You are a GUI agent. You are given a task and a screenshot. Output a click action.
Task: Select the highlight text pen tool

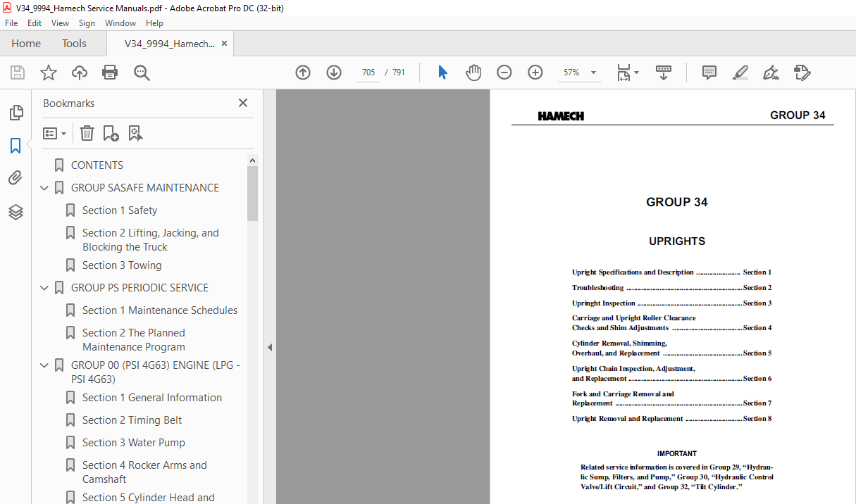(x=740, y=73)
